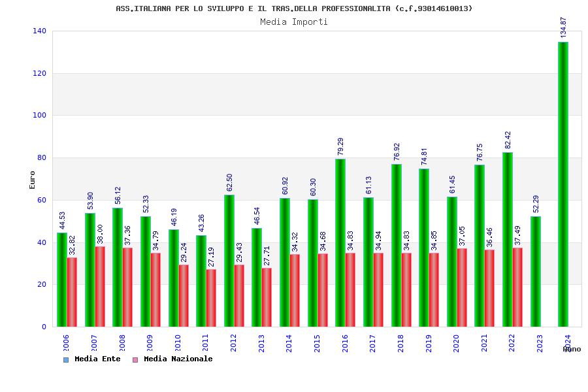Click the x-axis year label 2015
The image size is (588, 392).
(317, 343)
